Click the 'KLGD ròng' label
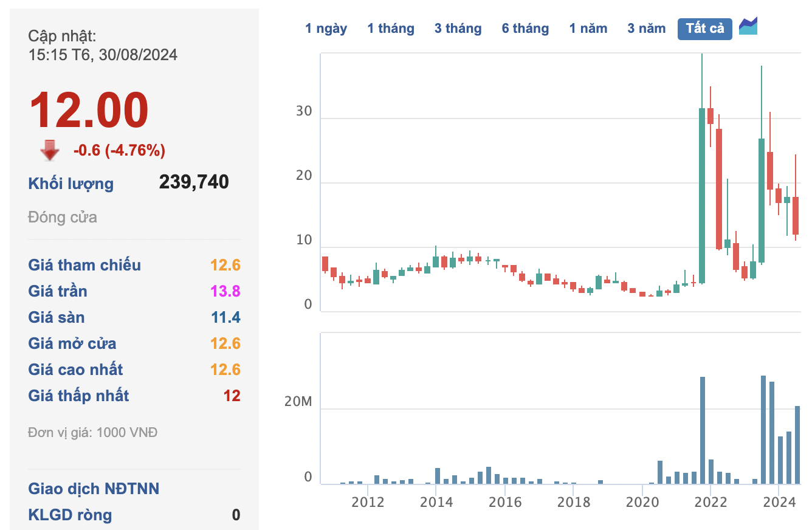Image resolution: width=812 pixels, height=530 pixels. coord(70,515)
